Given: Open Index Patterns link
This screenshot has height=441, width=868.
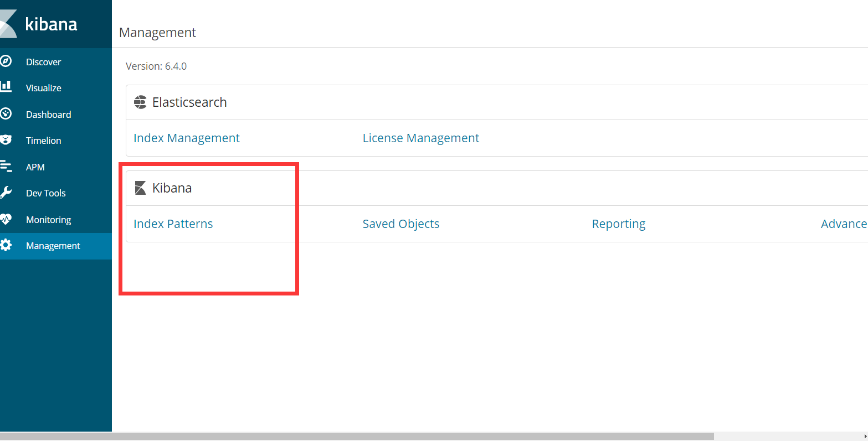Looking at the screenshot, I should (x=173, y=224).
